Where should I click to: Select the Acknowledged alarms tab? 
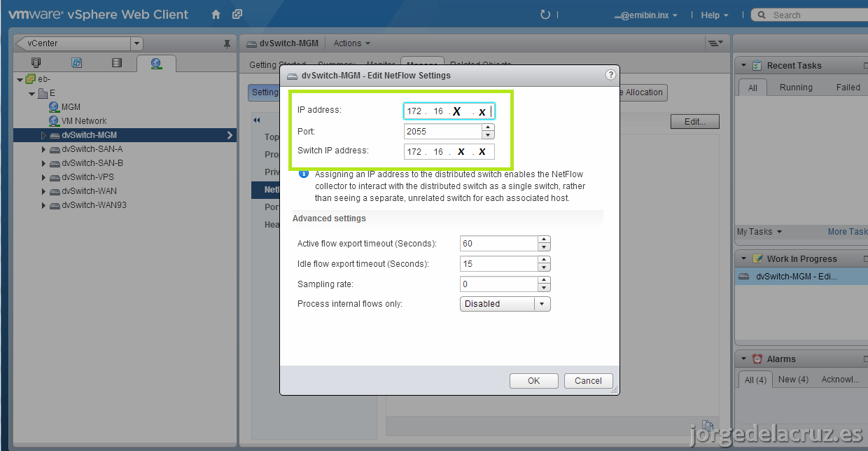click(840, 380)
